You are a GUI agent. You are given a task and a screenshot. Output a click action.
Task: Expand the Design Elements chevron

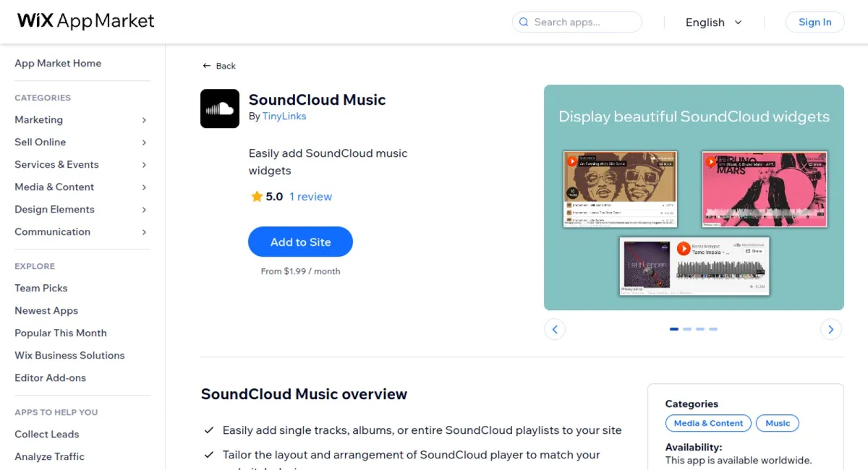(144, 210)
